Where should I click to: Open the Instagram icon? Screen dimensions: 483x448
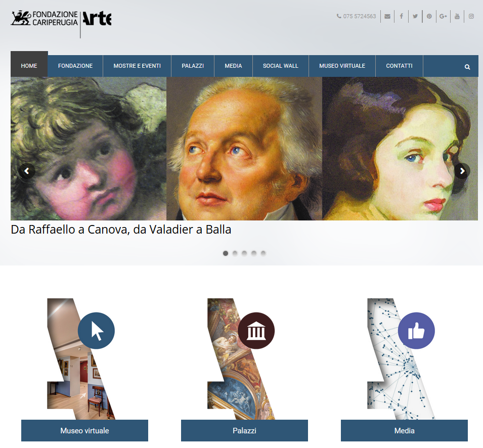click(x=471, y=16)
